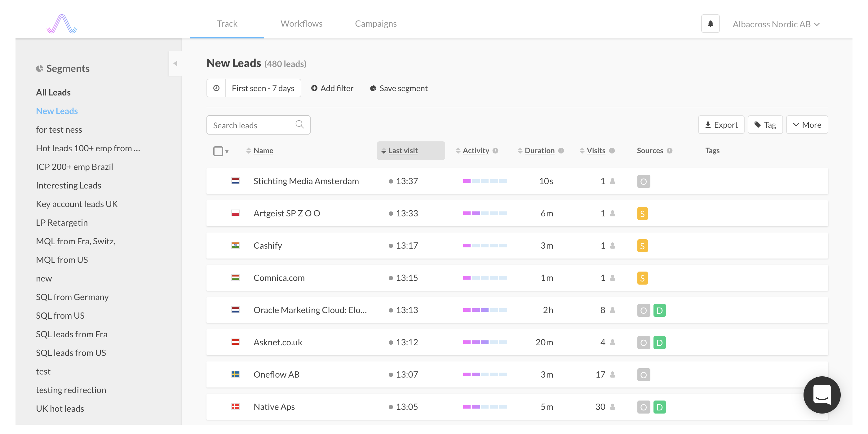Screen dimensions: 868x434
Task: Open the notifications bell
Action: coord(710,24)
